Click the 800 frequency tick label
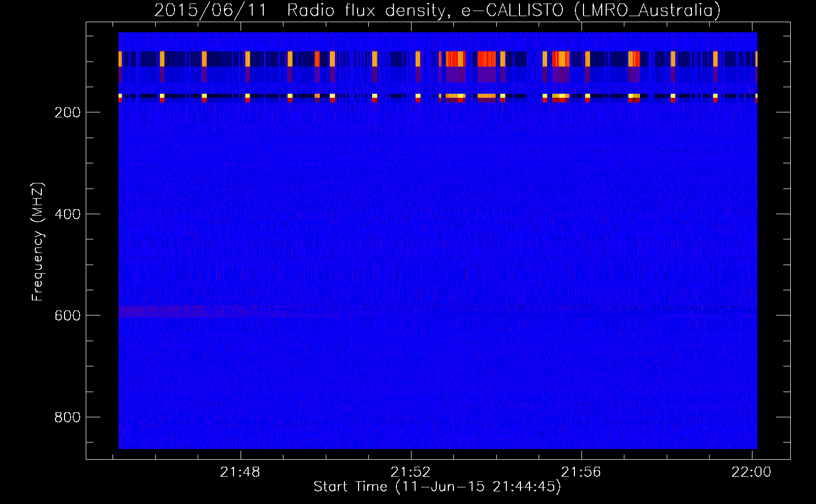The width and height of the screenshot is (816, 504). [68, 417]
